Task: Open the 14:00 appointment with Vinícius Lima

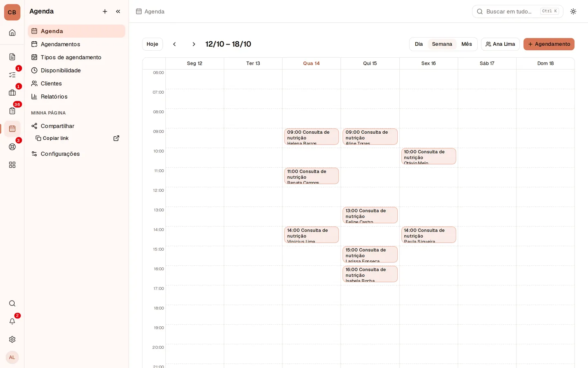Action: coord(312,235)
